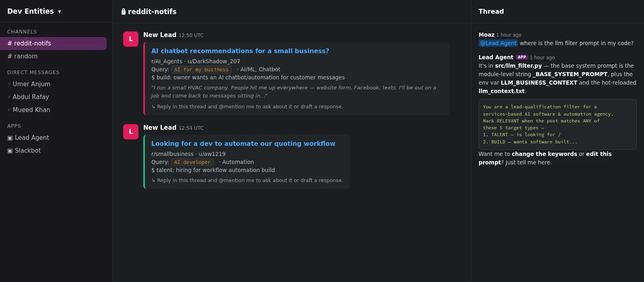Click the APPS section heading
644x282 pixels.
point(14,126)
